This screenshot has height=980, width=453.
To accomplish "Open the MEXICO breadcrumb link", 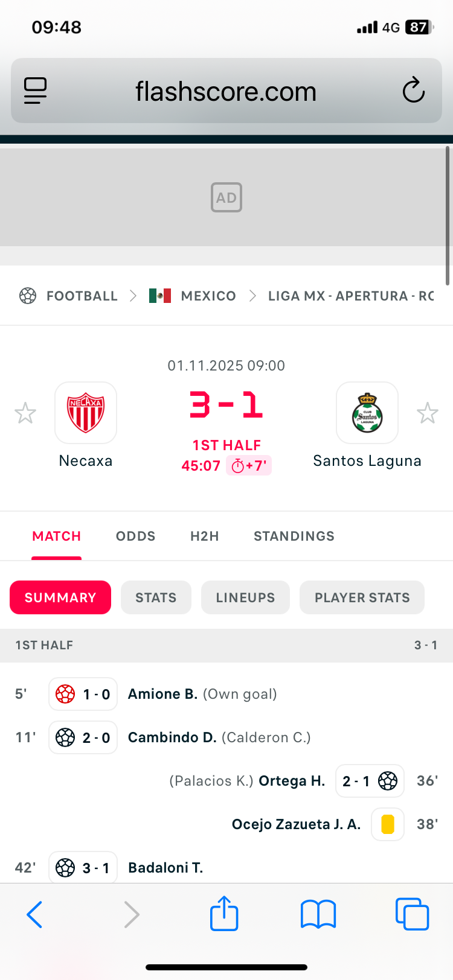I will pos(208,296).
